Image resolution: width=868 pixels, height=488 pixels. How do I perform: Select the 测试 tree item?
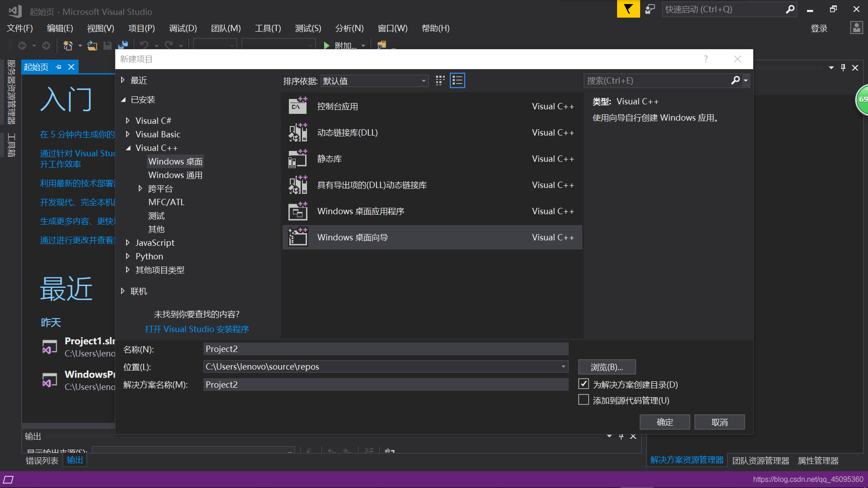[x=156, y=216]
